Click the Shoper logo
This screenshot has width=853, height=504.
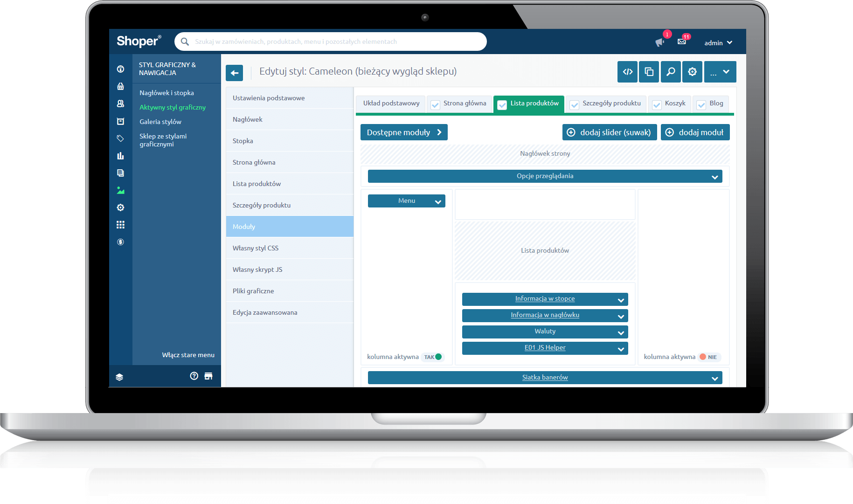[139, 41]
